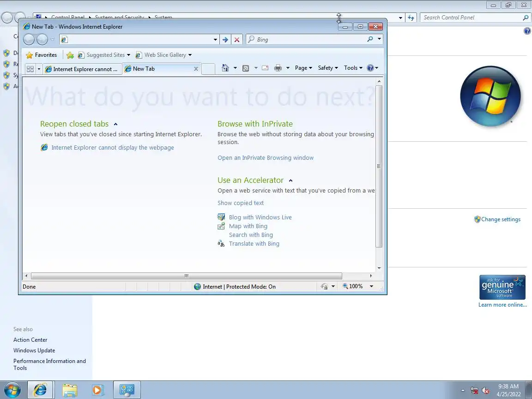532x399 pixels.
Task: Click Show copied text link
Action: (x=241, y=203)
